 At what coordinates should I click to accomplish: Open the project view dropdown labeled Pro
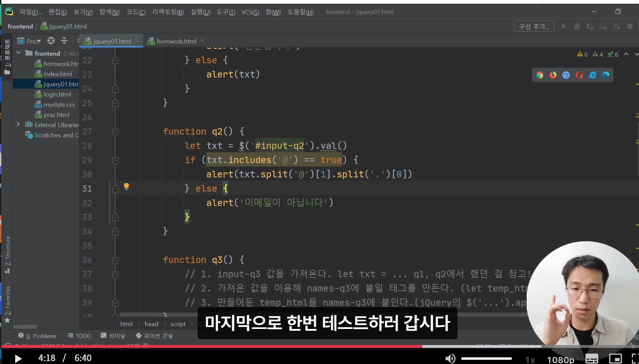click(x=29, y=41)
